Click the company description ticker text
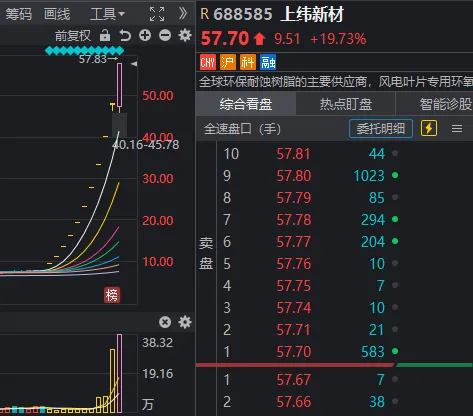Viewport: 473px width, 416px height. pyautogui.click(x=336, y=82)
